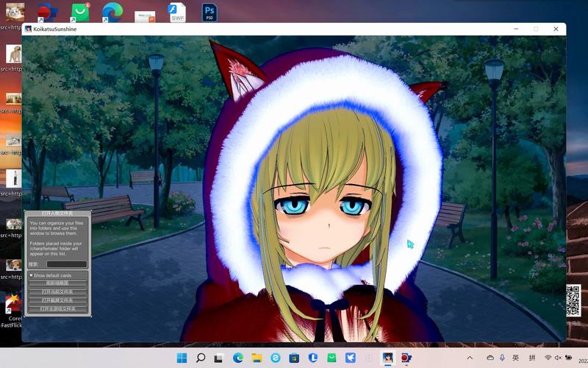Open cloud sync tray icon
Image resolution: width=588 pixels, height=368 pixels.
coord(490,358)
